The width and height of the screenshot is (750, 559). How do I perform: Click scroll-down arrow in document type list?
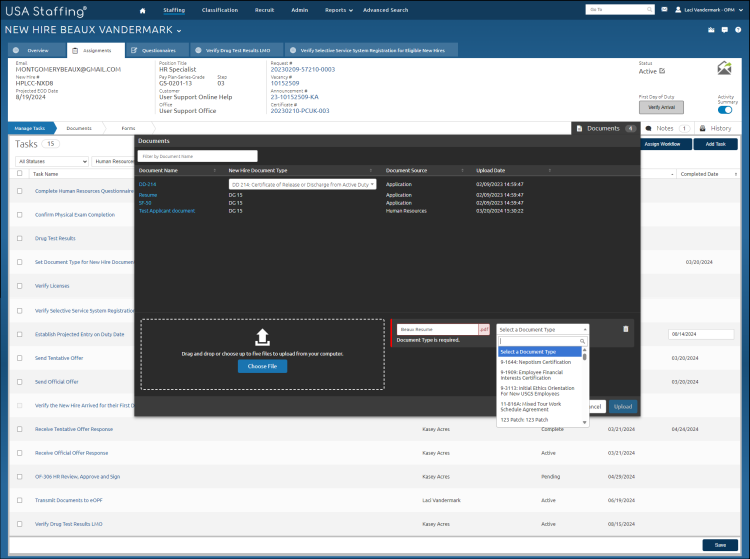[x=585, y=422]
